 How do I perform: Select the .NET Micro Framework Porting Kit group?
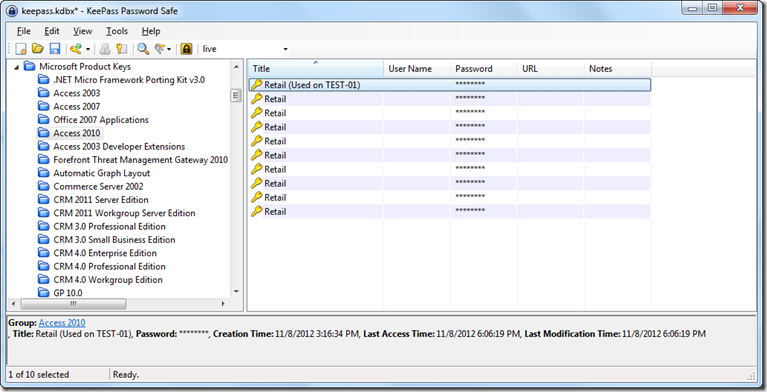129,80
